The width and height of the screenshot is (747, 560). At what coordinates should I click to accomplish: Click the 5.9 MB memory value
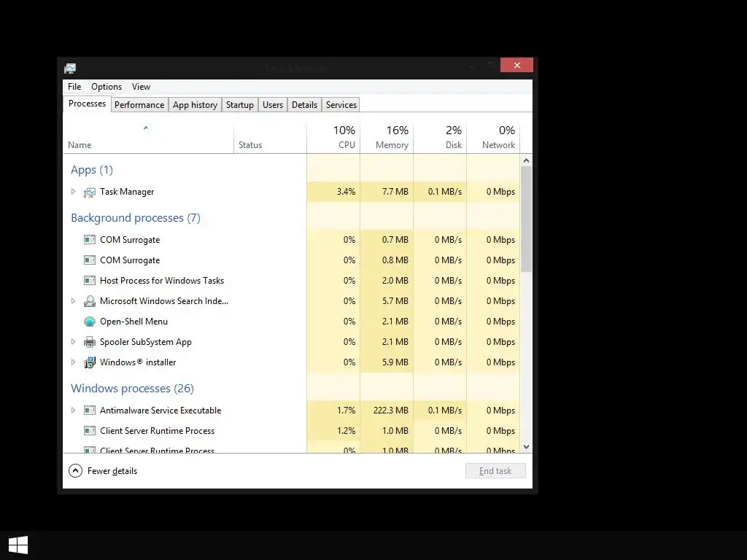(x=395, y=362)
